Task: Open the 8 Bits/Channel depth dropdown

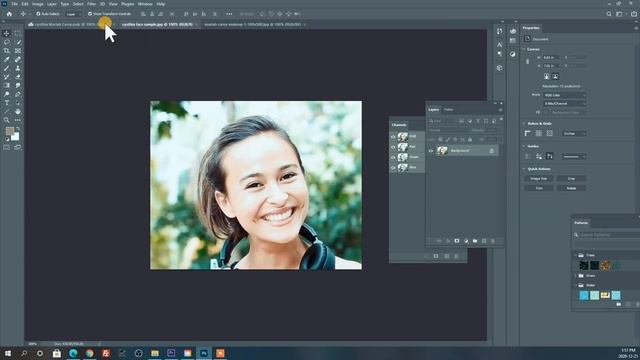Action: pos(564,104)
